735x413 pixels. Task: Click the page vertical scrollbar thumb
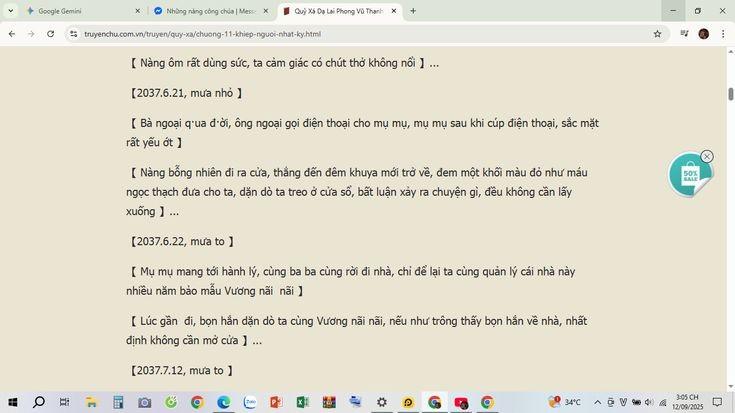[730, 94]
